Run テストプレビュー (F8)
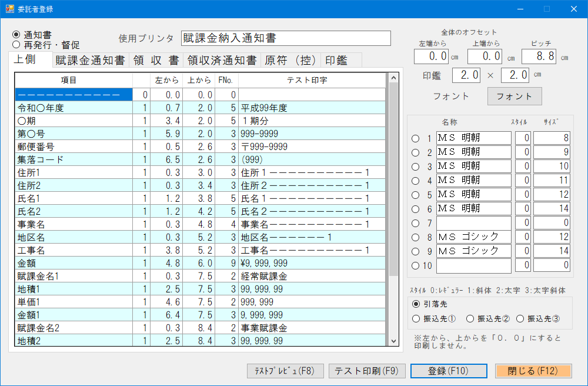The height and width of the screenshot is (386, 588). coord(285,371)
